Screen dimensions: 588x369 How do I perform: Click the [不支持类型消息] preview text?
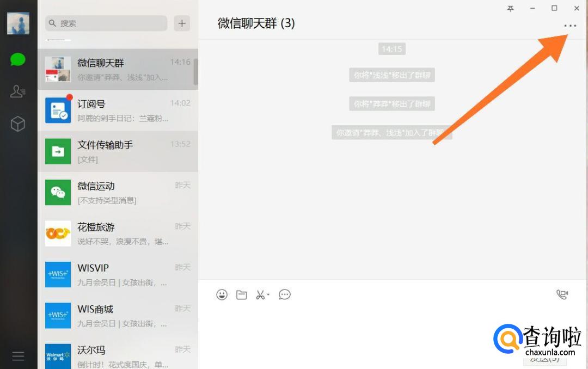107,200
